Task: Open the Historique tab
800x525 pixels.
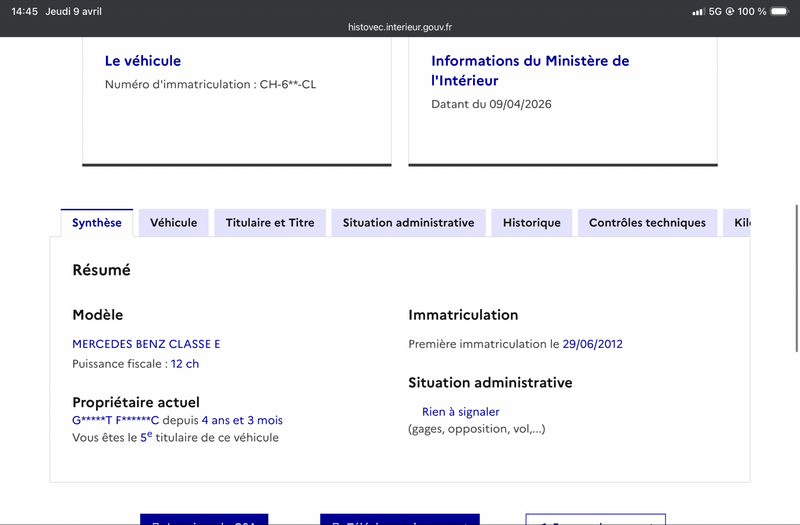Action: coord(532,223)
